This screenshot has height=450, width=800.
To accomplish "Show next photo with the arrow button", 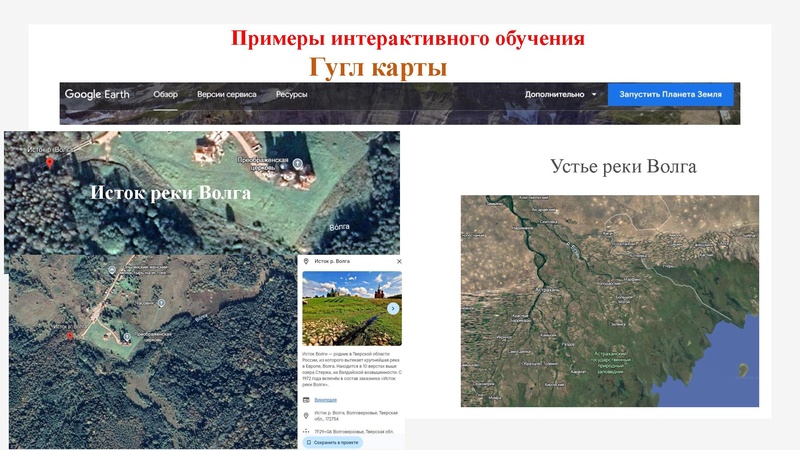I will [x=393, y=309].
